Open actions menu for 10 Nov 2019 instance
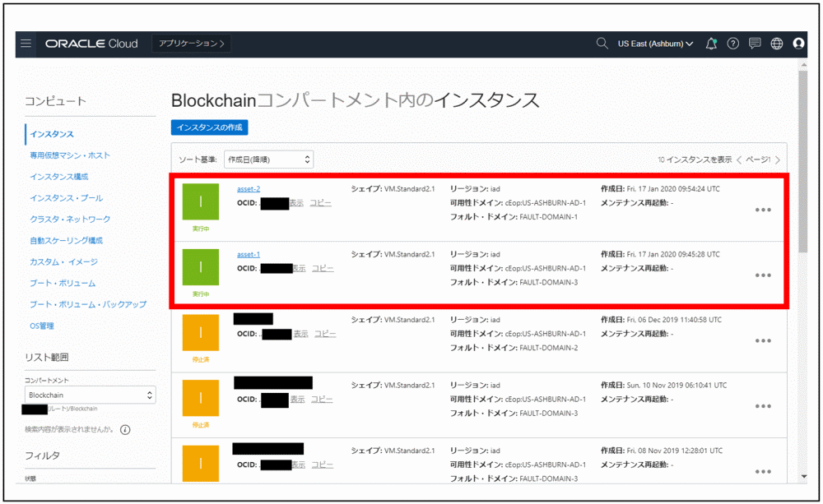 point(763,406)
